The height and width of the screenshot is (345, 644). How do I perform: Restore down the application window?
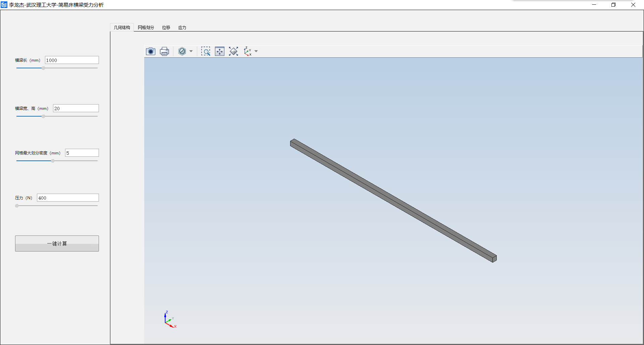pos(613,5)
